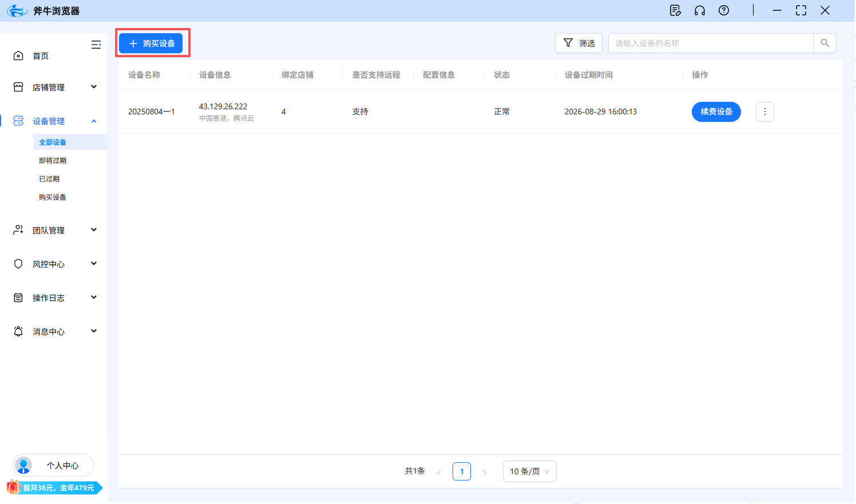The width and height of the screenshot is (856, 504).
Task: Click the 设备管理 device icon
Action: 17,121
